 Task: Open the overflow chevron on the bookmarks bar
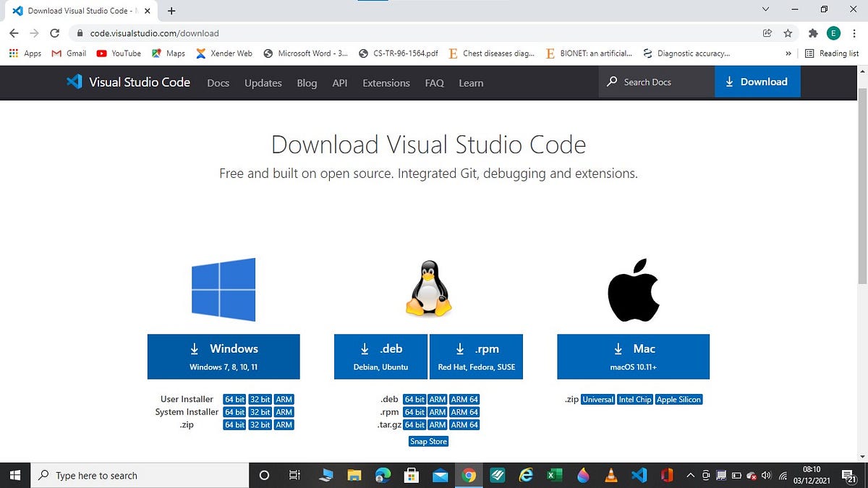pos(789,53)
